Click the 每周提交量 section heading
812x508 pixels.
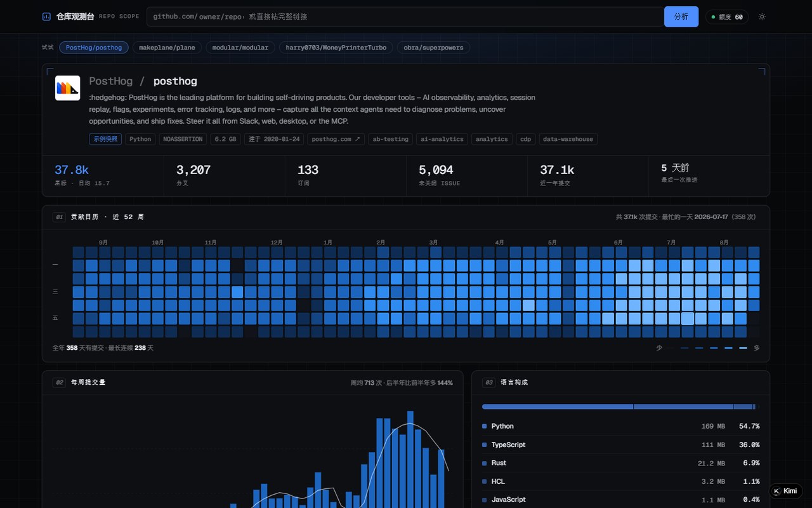tap(88, 383)
